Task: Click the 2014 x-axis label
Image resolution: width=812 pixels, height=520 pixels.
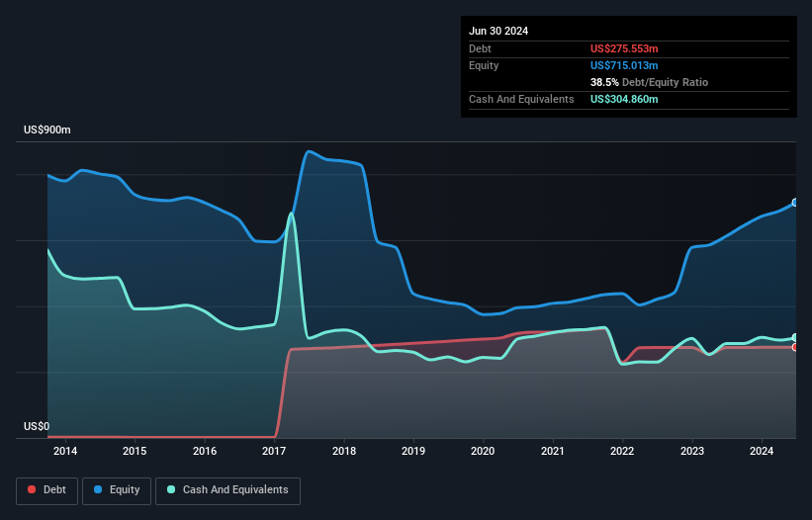Action: click(x=65, y=451)
